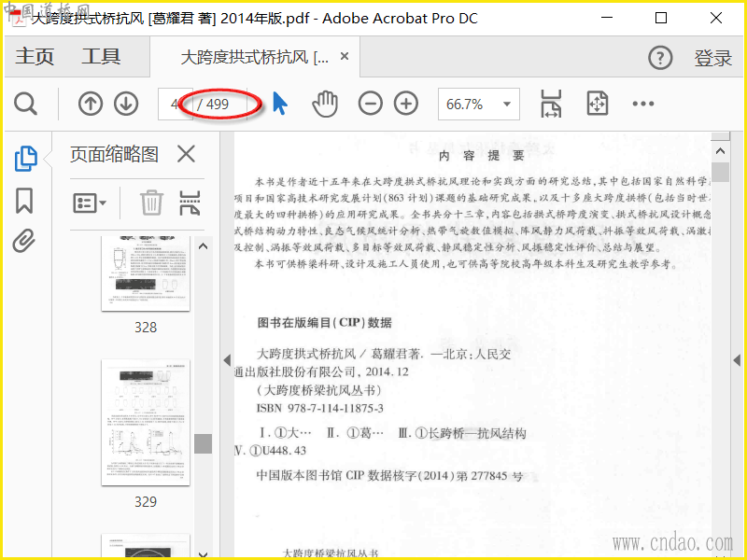Screen dimensions: 747x560
Task: Select page 329 thumbnail
Action: (146, 423)
